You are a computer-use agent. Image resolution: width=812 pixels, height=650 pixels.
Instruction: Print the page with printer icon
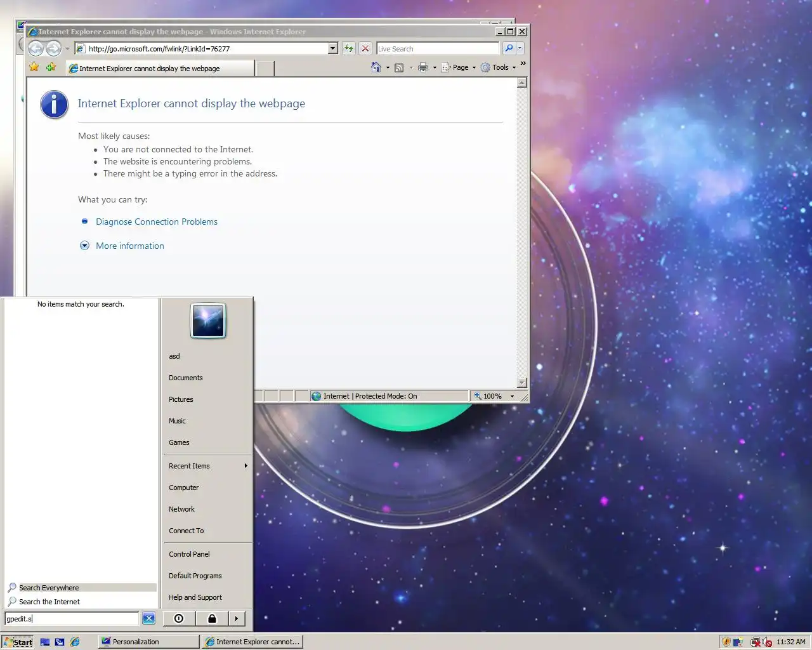click(x=423, y=68)
